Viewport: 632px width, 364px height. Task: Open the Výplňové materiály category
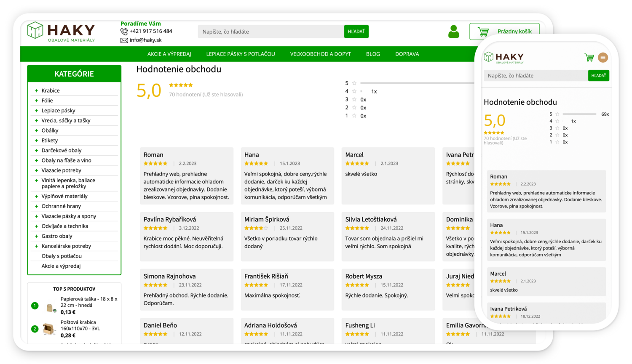(64, 196)
